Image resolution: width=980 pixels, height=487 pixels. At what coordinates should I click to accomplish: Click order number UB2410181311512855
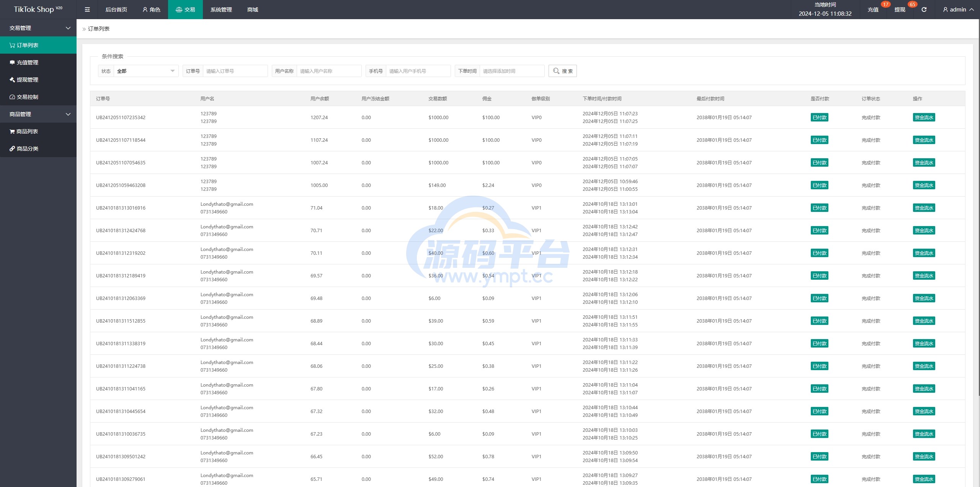point(121,321)
